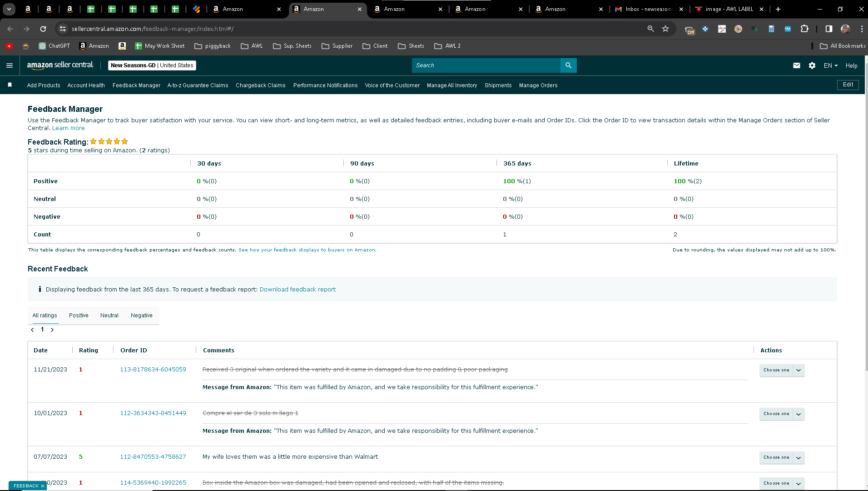Screen dimensions: 868x491
Task: Open the Chrome three-dot menu
Action: pos(862,29)
